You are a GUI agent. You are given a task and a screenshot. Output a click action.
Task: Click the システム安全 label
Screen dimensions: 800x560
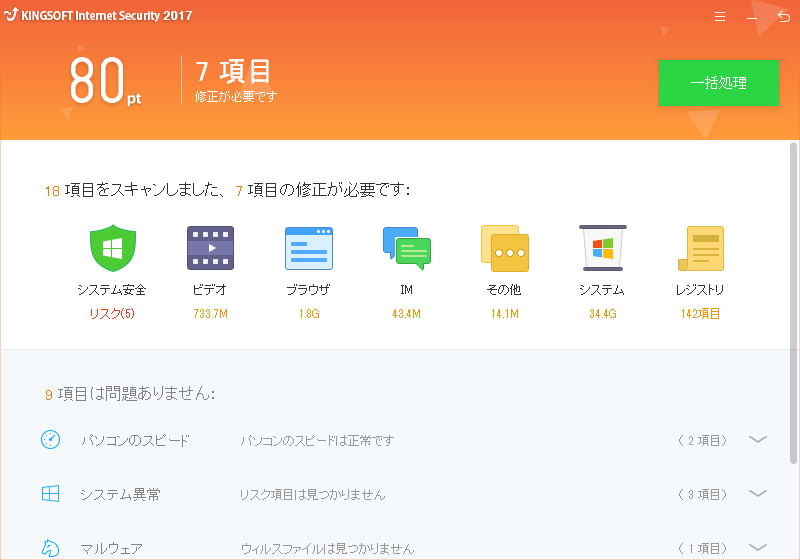(x=112, y=290)
